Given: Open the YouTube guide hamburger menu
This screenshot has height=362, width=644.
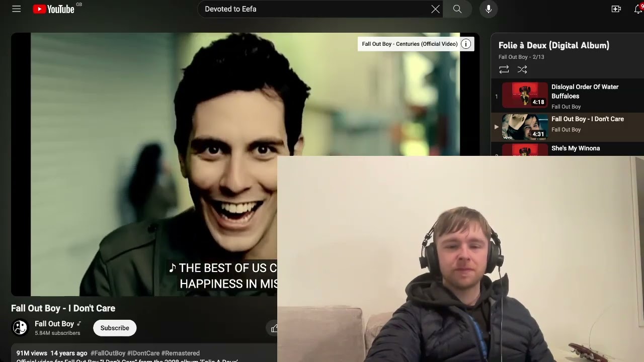Looking at the screenshot, I should click(x=17, y=9).
